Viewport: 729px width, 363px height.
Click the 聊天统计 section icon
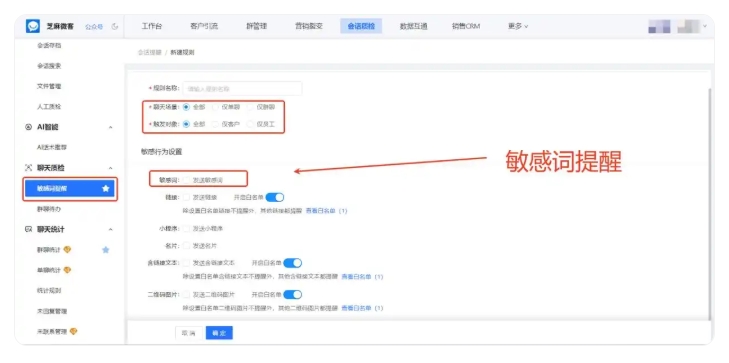point(28,229)
